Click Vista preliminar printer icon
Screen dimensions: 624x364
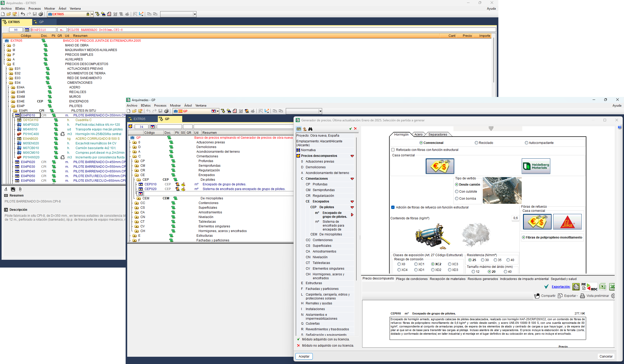582,296
